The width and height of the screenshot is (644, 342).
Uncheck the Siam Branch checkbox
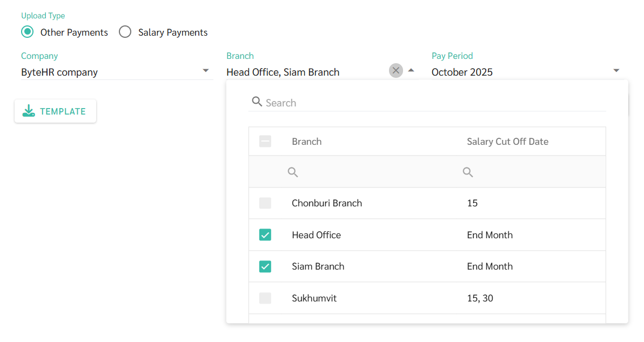(x=265, y=266)
